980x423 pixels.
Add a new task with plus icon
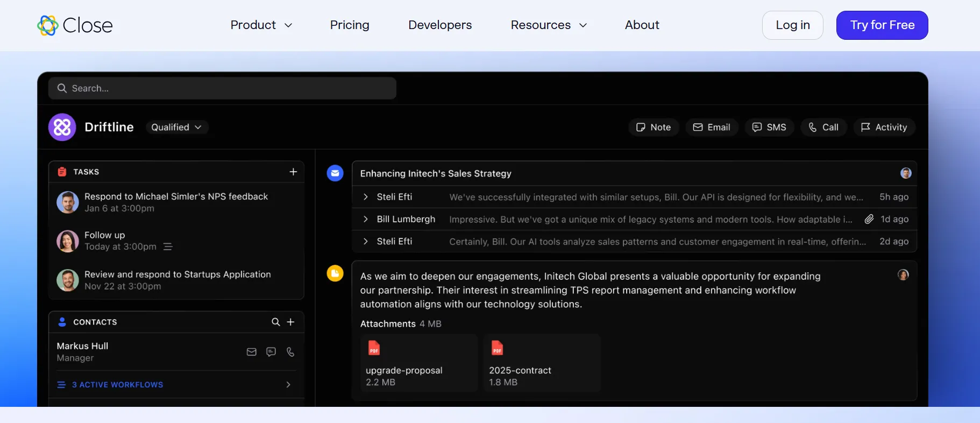(x=293, y=172)
